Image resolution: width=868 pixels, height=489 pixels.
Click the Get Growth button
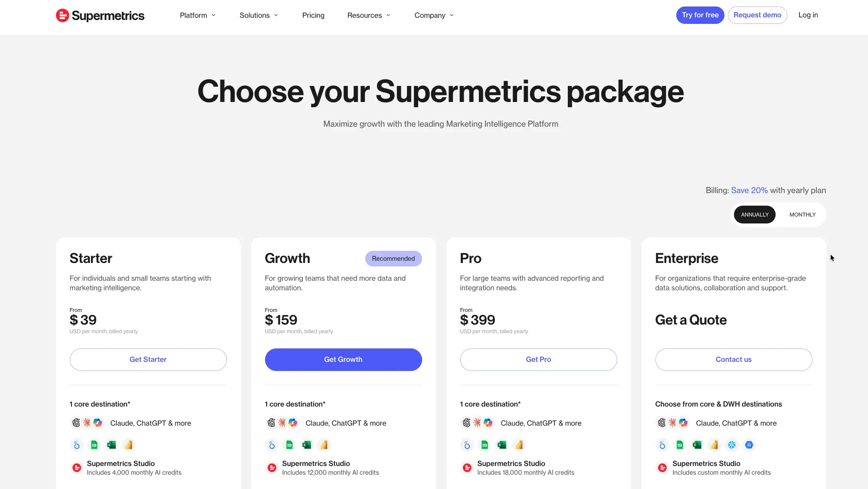click(344, 360)
